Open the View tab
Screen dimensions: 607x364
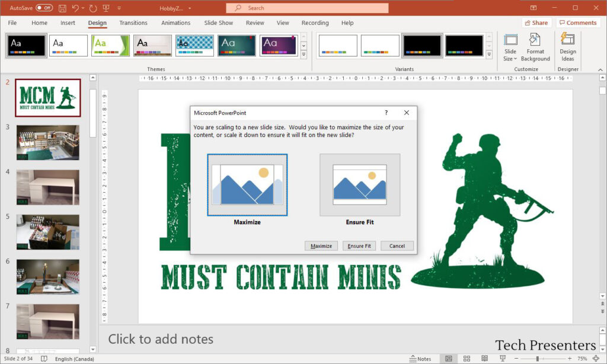click(283, 23)
